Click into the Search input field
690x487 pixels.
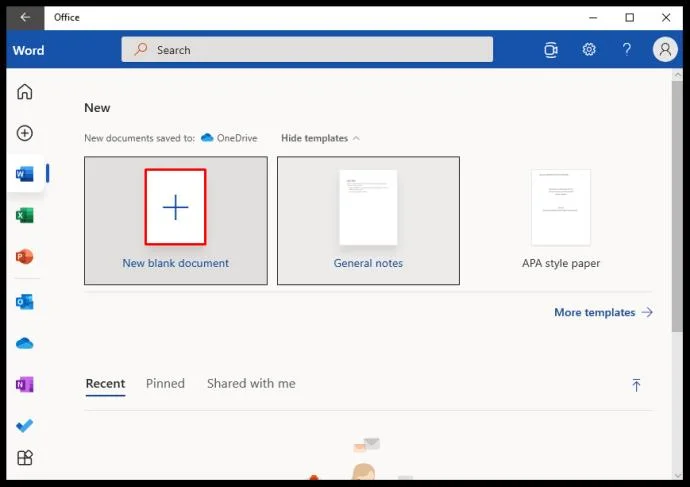[307, 49]
